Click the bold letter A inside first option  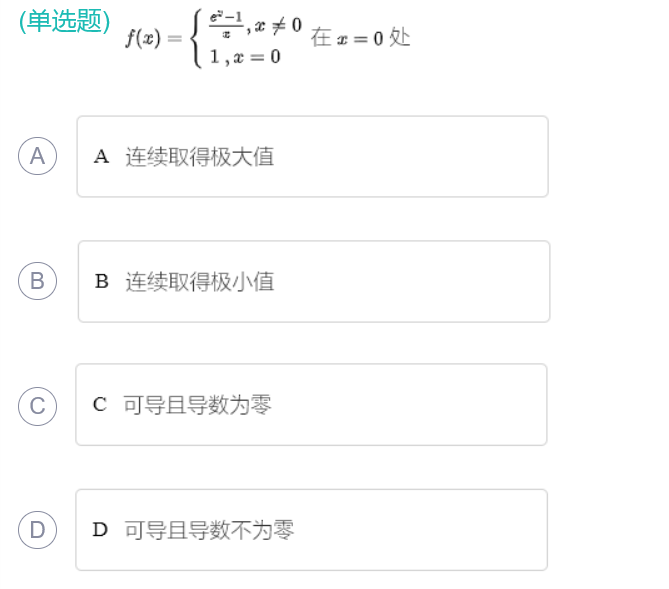click(x=101, y=157)
